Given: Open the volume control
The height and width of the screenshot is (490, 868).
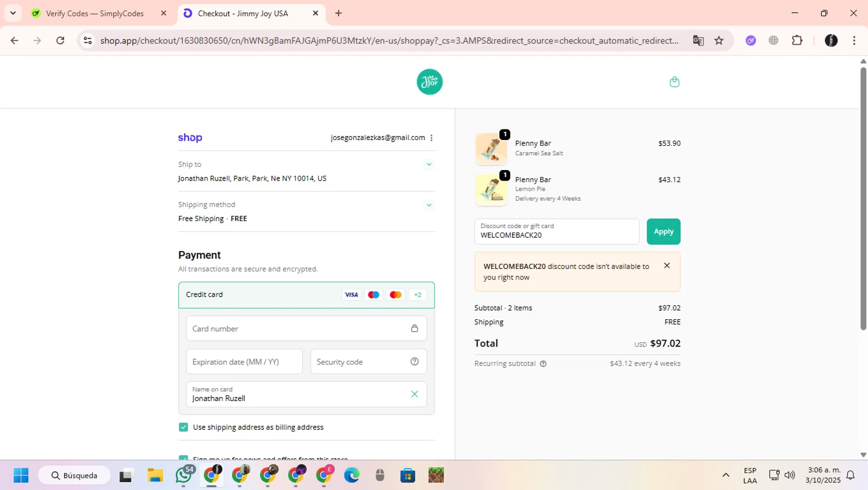Looking at the screenshot, I should pyautogui.click(x=790, y=476).
